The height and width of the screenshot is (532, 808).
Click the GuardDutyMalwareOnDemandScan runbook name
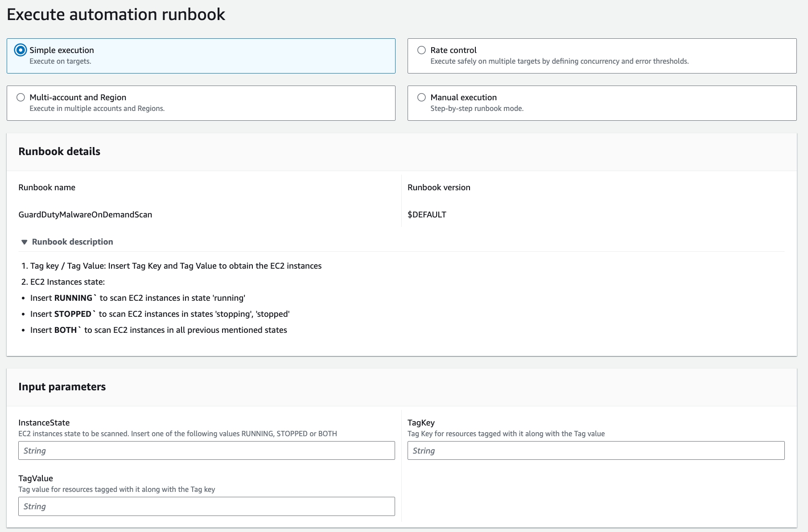(x=85, y=214)
